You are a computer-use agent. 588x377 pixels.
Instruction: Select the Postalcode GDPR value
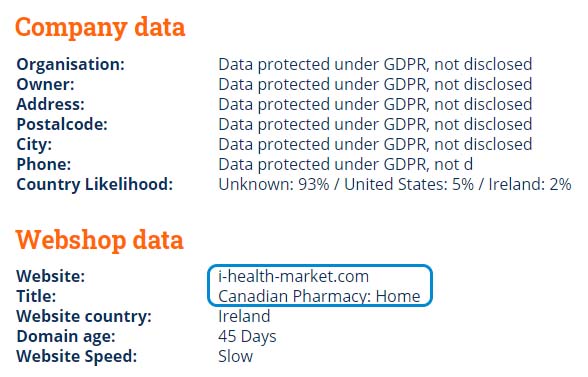(375, 124)
